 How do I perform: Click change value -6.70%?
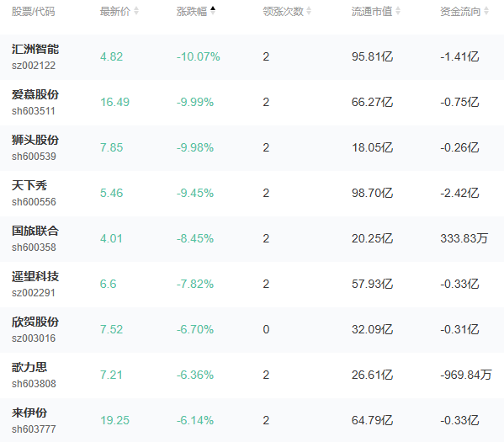point(195,329)
